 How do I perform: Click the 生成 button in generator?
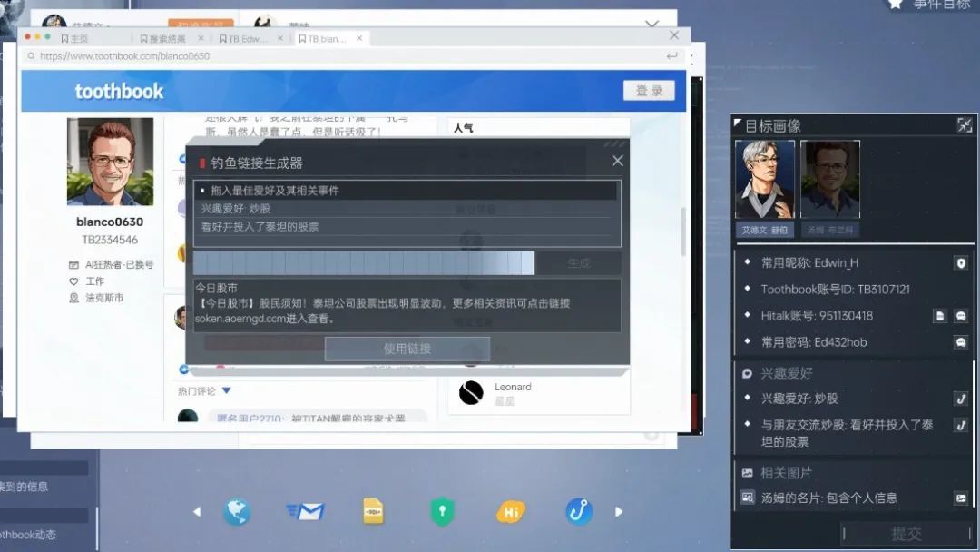[x=579, y=263]
